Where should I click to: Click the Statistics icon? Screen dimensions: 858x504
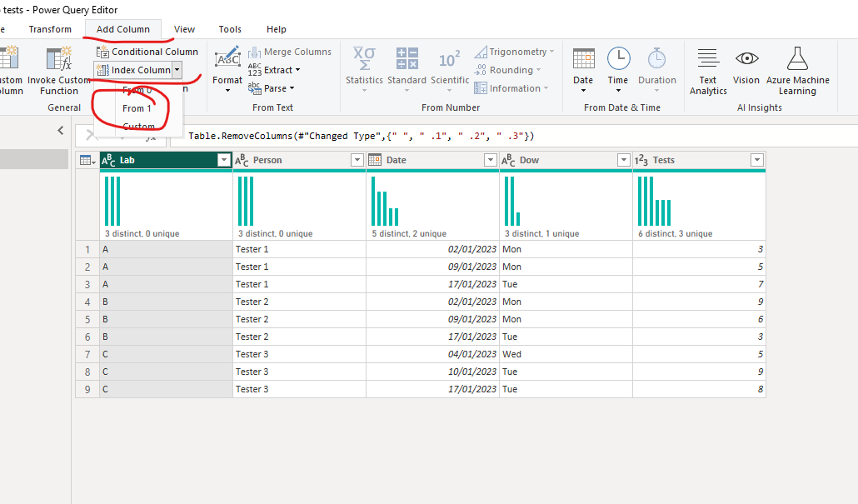364,58
